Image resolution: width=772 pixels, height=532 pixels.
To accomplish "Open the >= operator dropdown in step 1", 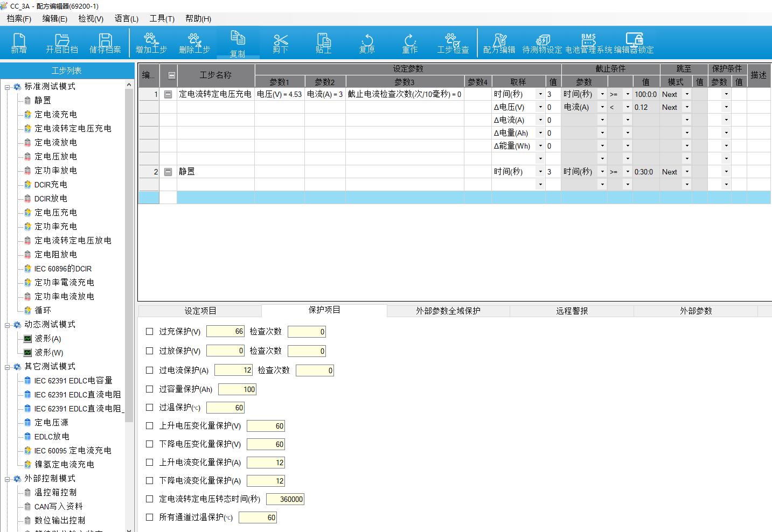I will pyautogui.click(x=628, y=94).
